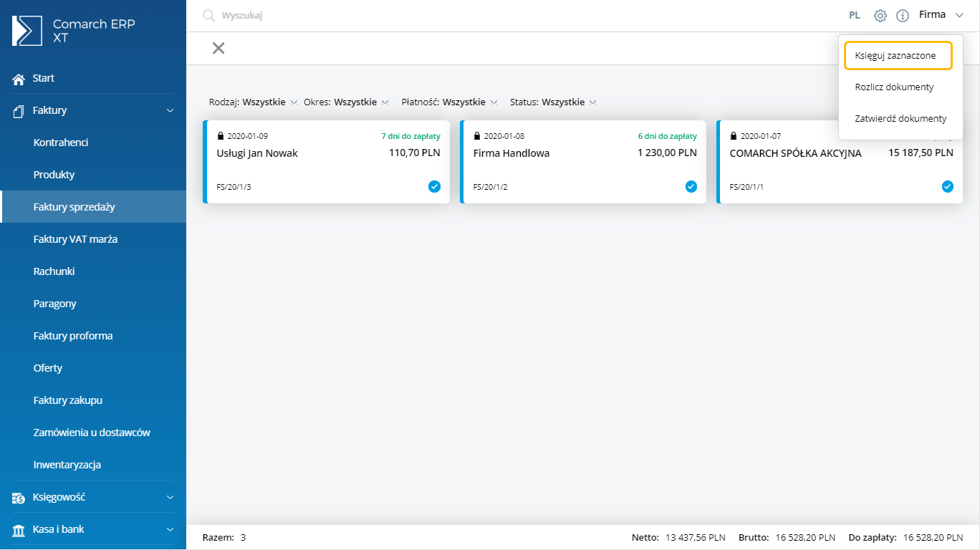
Task: Choose Zatwierdź dokumenty menu entry
Action: 900,119
